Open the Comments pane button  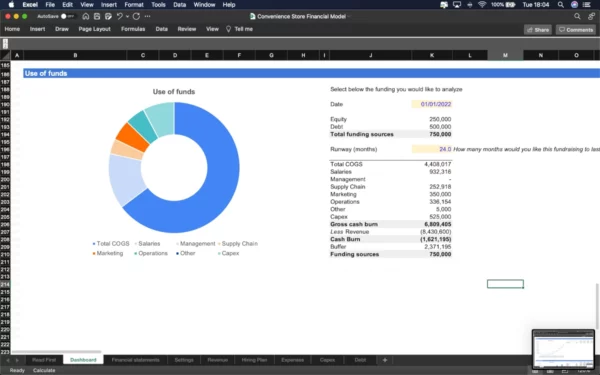pos(576,30)
